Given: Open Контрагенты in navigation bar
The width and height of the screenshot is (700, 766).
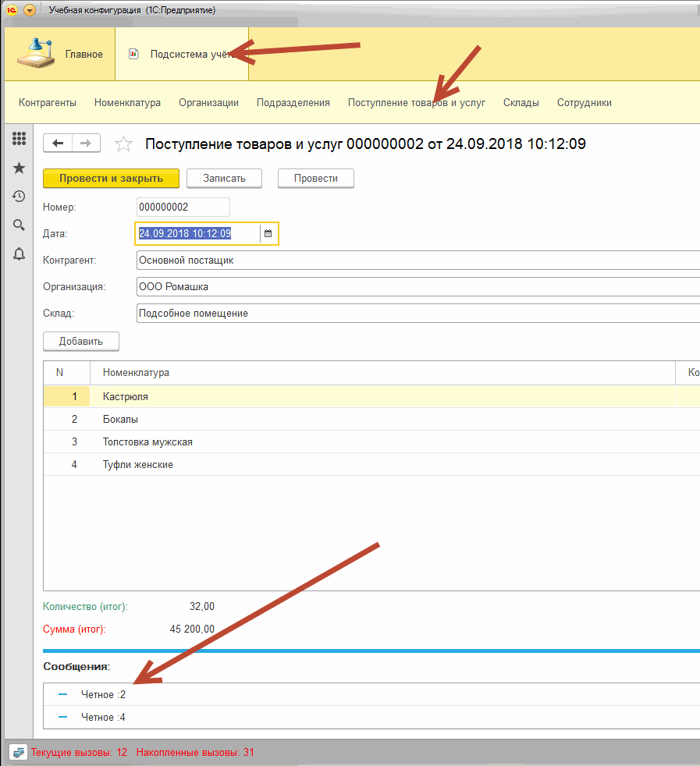Looking at the screenshot, I should point(48,102).
